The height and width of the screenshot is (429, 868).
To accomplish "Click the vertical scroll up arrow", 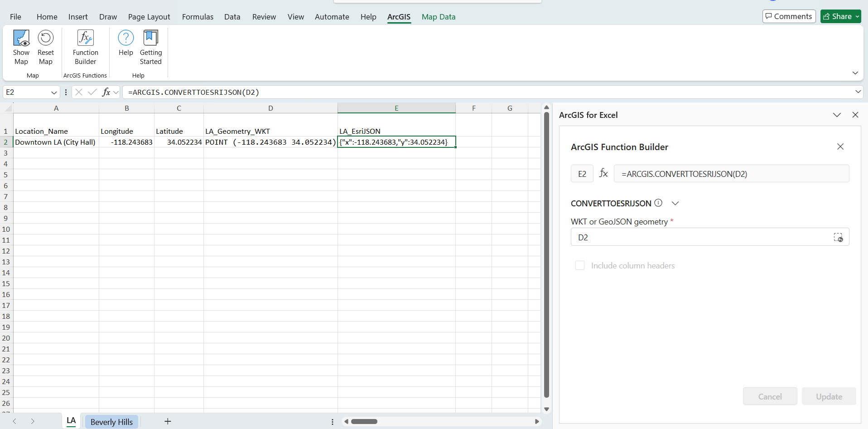I will [x=546, y=108].
